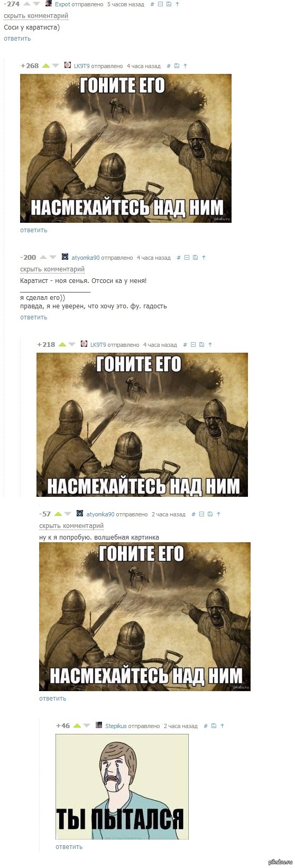
Task: Downvote LK9T9's +268 comment
Action: click(56, 66)
